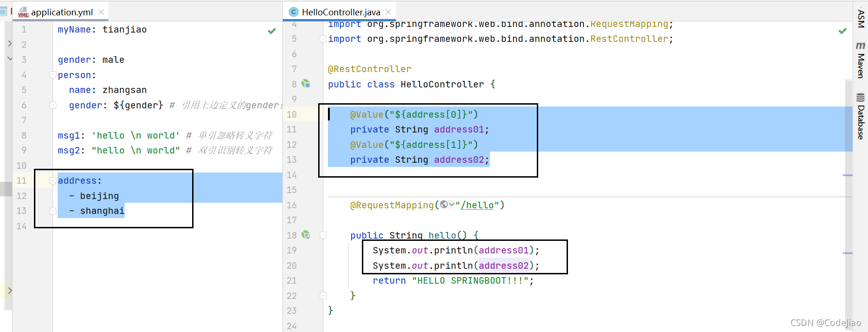
Task: Collapse the person block in application.yml
Action: (x=53, y=75)
